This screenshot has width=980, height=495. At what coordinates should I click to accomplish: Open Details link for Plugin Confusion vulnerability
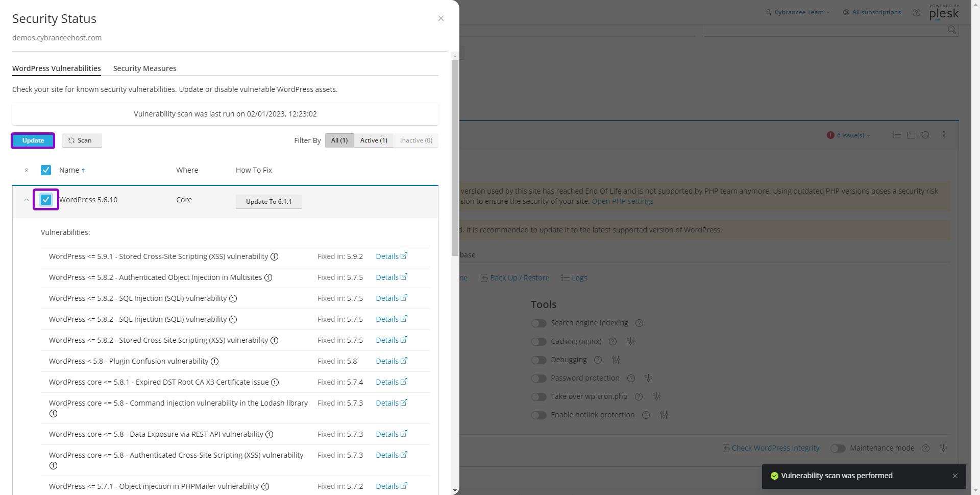pyautogui.click(x=391, y=361)
